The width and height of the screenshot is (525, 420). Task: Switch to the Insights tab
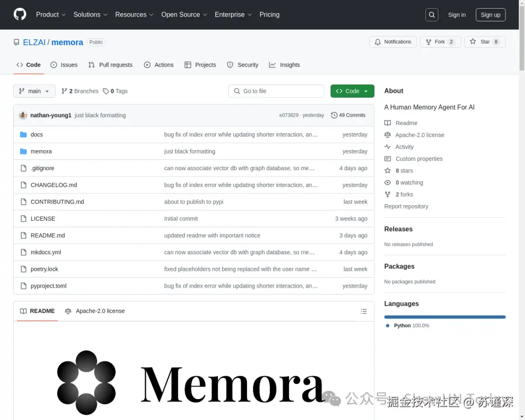click(x=284, y=65)
